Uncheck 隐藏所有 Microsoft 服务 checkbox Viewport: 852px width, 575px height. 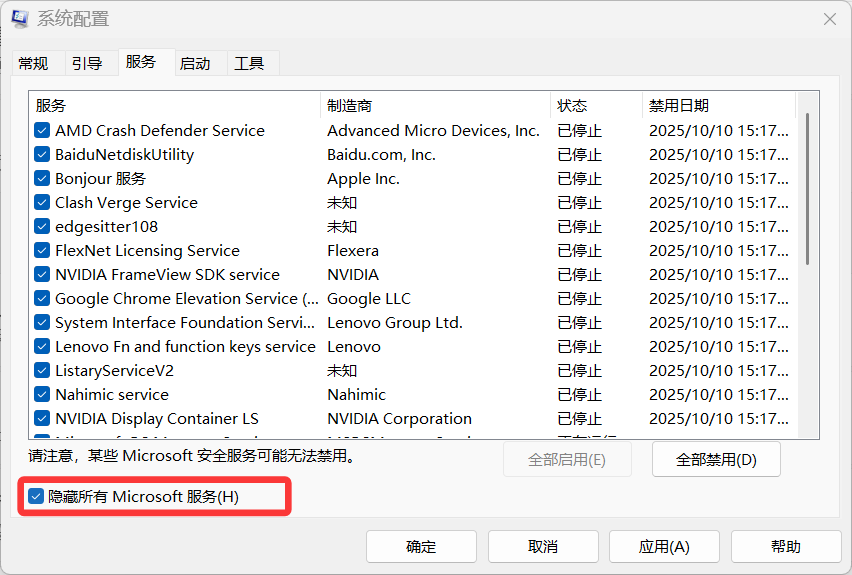[x=36, y=496]
